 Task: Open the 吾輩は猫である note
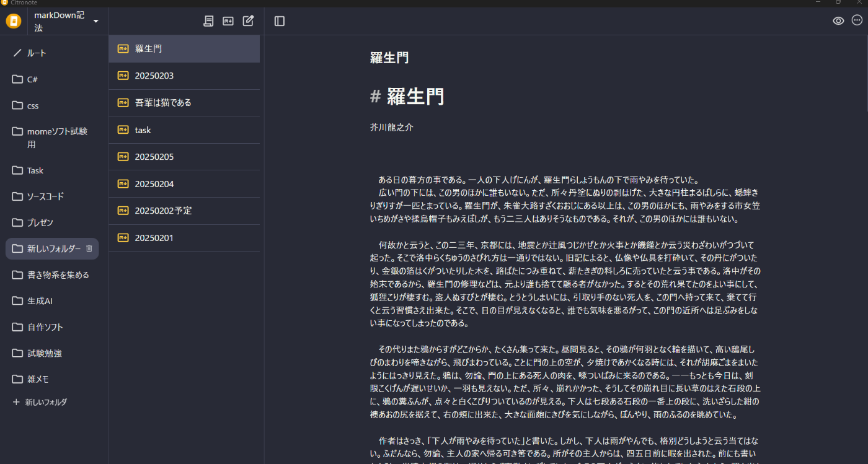click(x=184, y=103)
